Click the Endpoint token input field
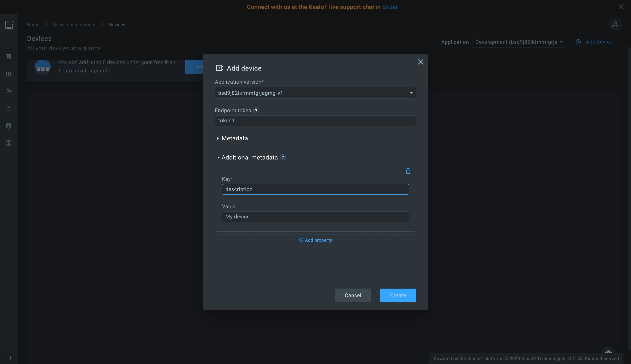631x364 pixels. [x=315, y=120]
